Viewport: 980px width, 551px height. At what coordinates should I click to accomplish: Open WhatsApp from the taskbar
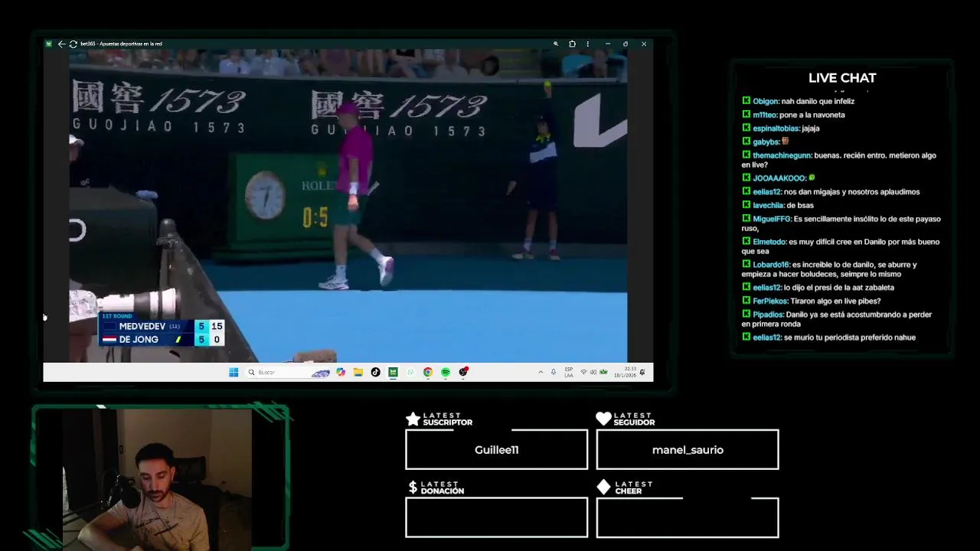[410, 372]
